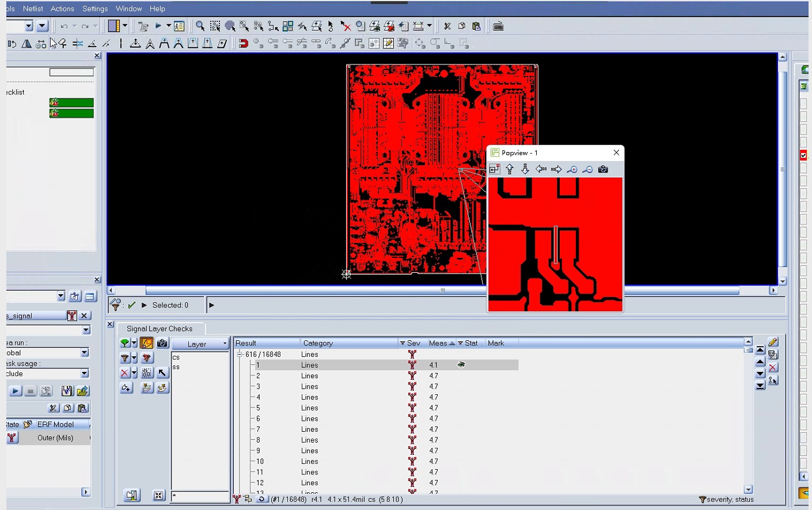Screen dimensions: 812x510
Task: Select the Signal Layer Checks tab
Action: [160, 329]
